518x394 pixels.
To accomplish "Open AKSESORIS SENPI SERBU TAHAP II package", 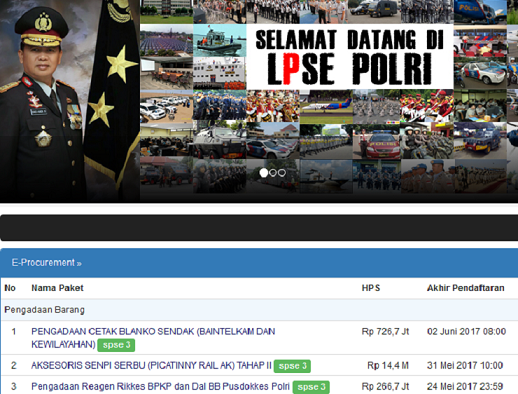I will click(151, 366).
